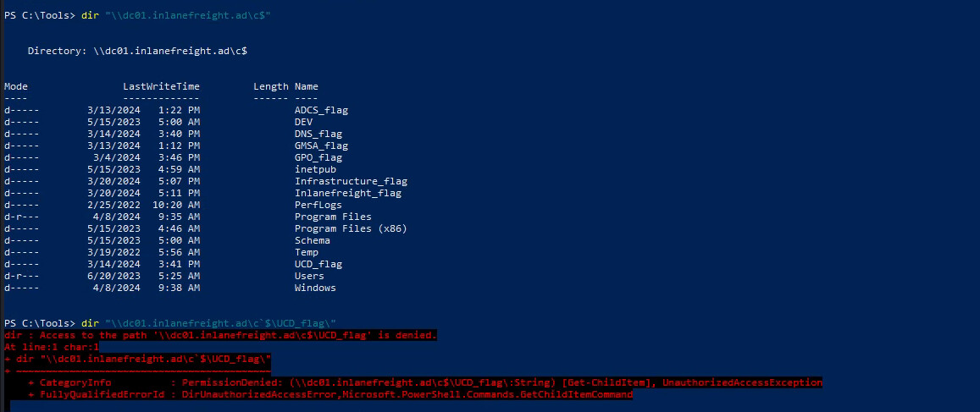Click the Length column header
The image size is (980, 412).
pos(271,86)
